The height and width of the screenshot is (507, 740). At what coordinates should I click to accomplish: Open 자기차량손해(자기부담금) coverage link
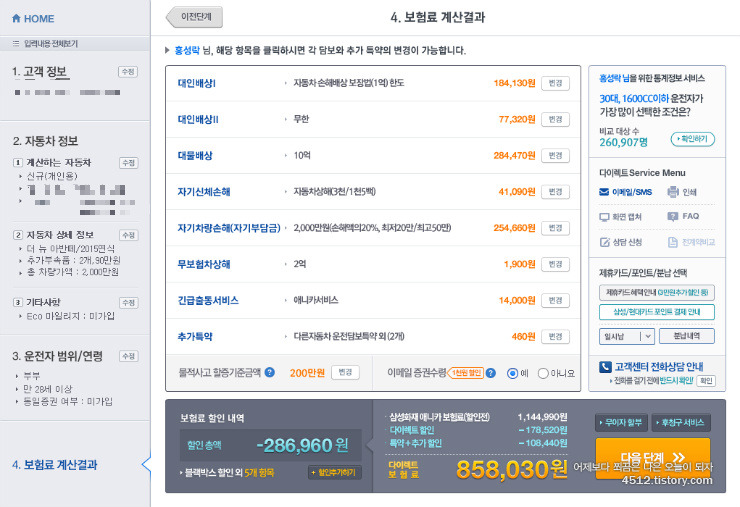pyautogui.click(x=229, y=228)
